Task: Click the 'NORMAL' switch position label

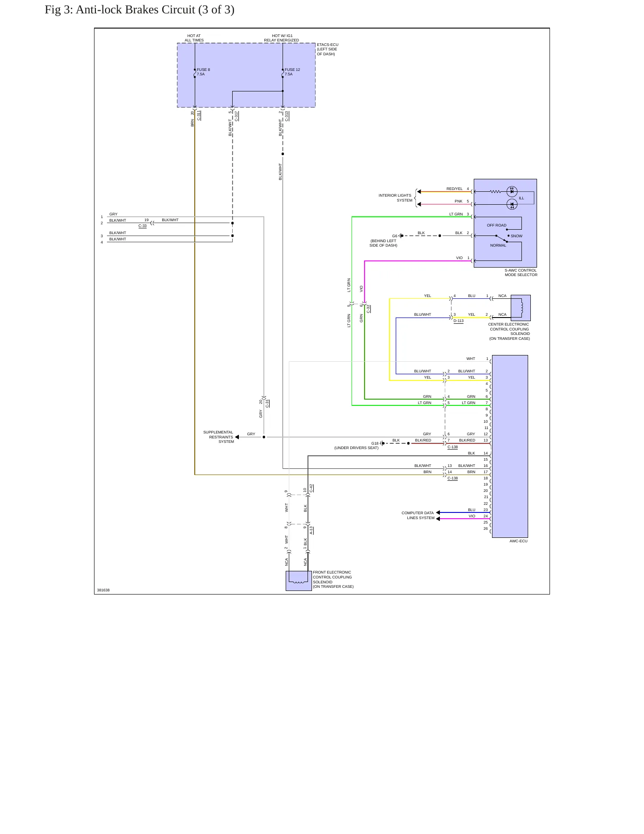Action: click(x=498, y=245)
